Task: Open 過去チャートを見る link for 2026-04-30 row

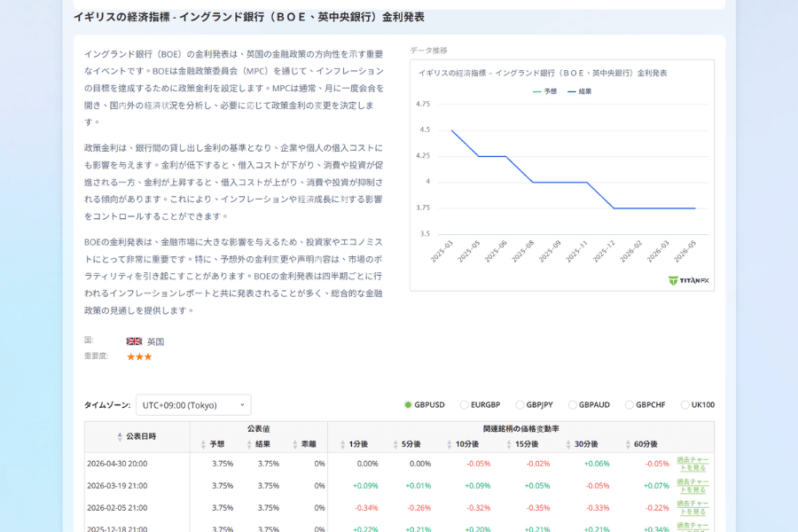Action: point(692,464)
